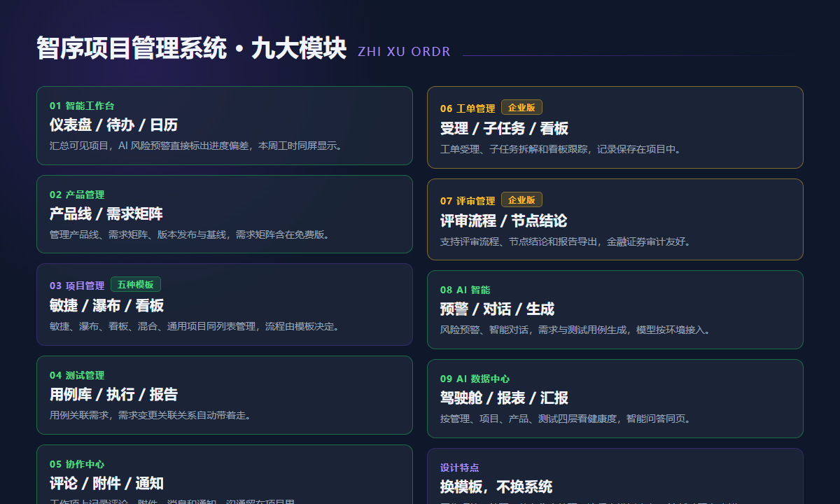The image size is (840, 504).
Task: Click description starting 敏捷、瀑布、看板、混合
Action: [195, 326]
